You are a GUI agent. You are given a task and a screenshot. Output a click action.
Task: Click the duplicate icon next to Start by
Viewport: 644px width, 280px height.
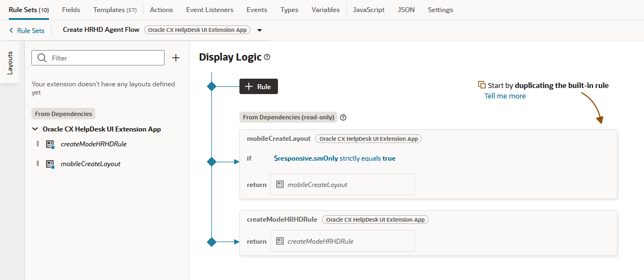pyautogui.click(x=482, y=85)
